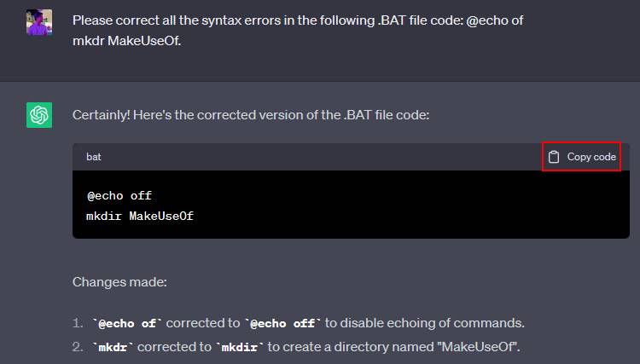Click the inline code '@echo of' in list
Screen dimensions: 640x364
click(x=127, y=323)
